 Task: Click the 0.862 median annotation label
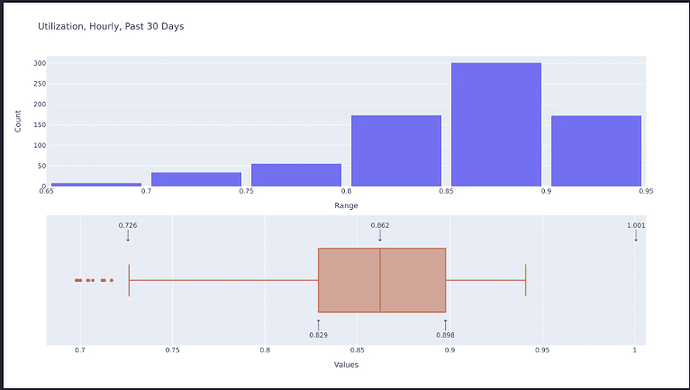pos(380,225)
